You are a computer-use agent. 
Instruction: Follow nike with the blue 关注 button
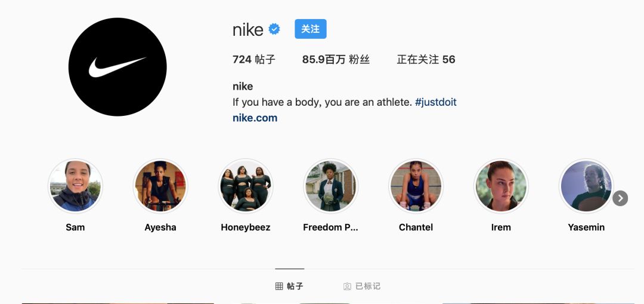pos(311,29)
